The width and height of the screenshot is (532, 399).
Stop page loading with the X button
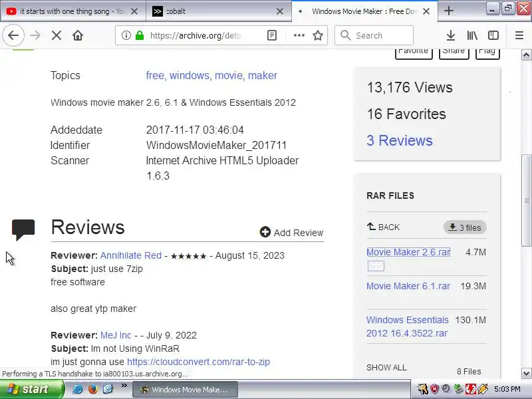pos(57,35)
